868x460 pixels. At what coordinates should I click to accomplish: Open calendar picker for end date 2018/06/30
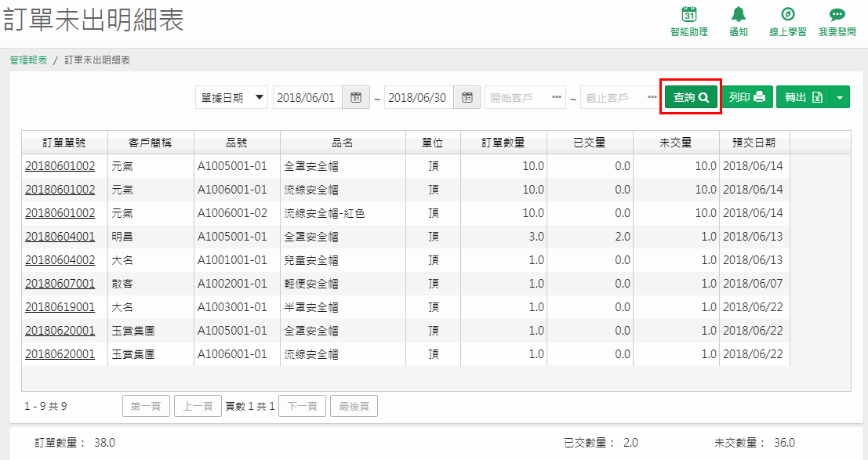(x=467, y=97)
